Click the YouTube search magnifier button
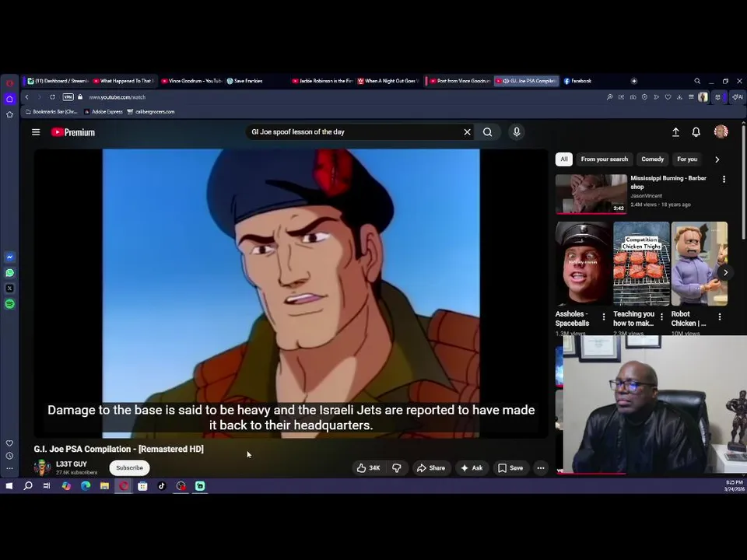747x560 pixels. point(487,132)
